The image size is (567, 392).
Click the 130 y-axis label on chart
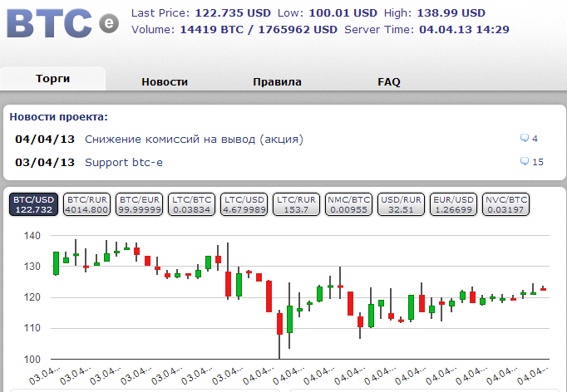click(32, 267)
